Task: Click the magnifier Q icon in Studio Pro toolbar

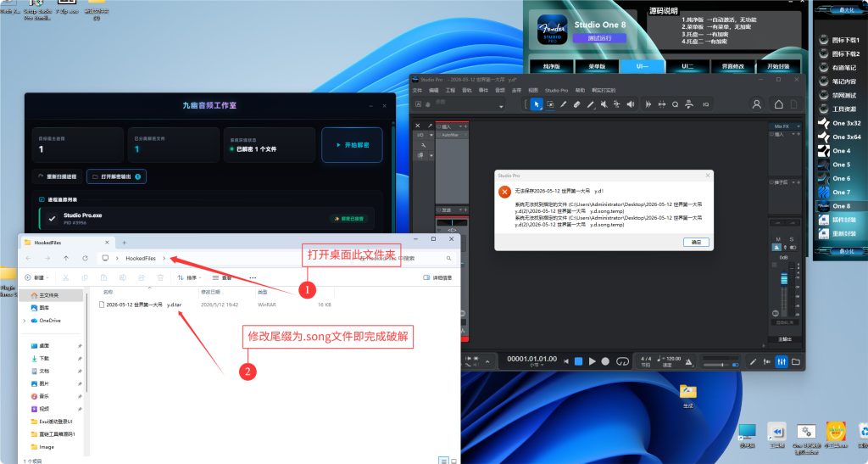Action: [676, 104]
